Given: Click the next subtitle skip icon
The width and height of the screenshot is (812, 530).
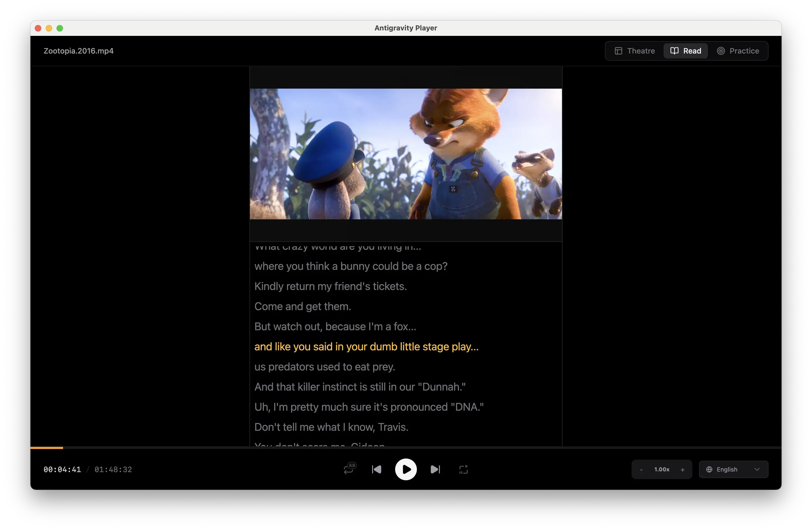Looking at the screenshot, I should pos(435,469).
